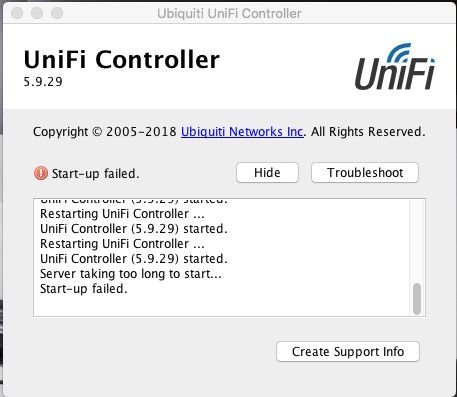Click the large UniFi Controller heading

122,59
